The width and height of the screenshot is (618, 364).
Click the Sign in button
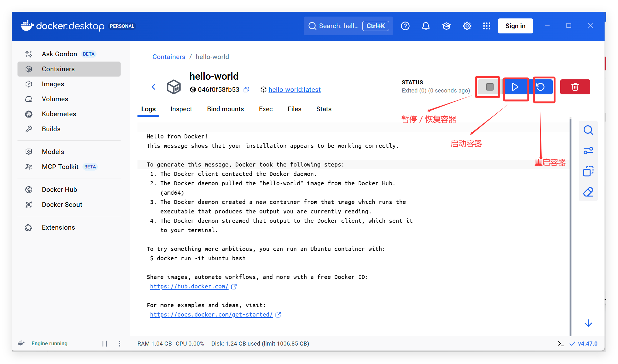[x=515, y=26]
